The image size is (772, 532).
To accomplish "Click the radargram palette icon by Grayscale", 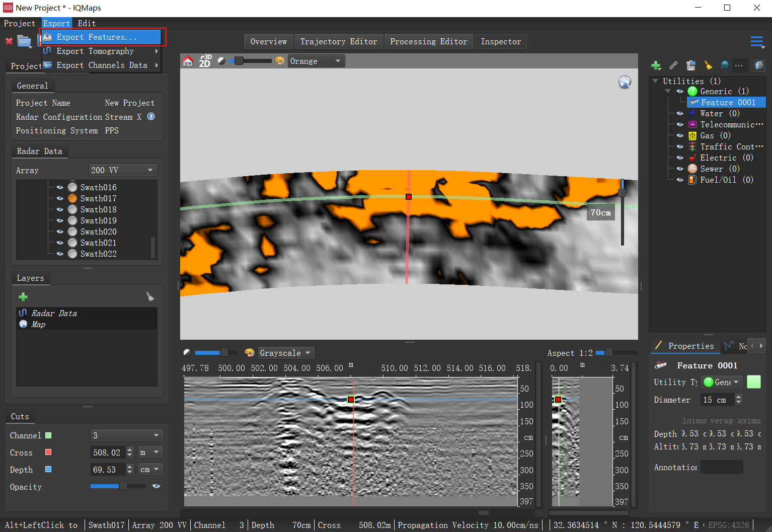I will click(x=250, y=353).
